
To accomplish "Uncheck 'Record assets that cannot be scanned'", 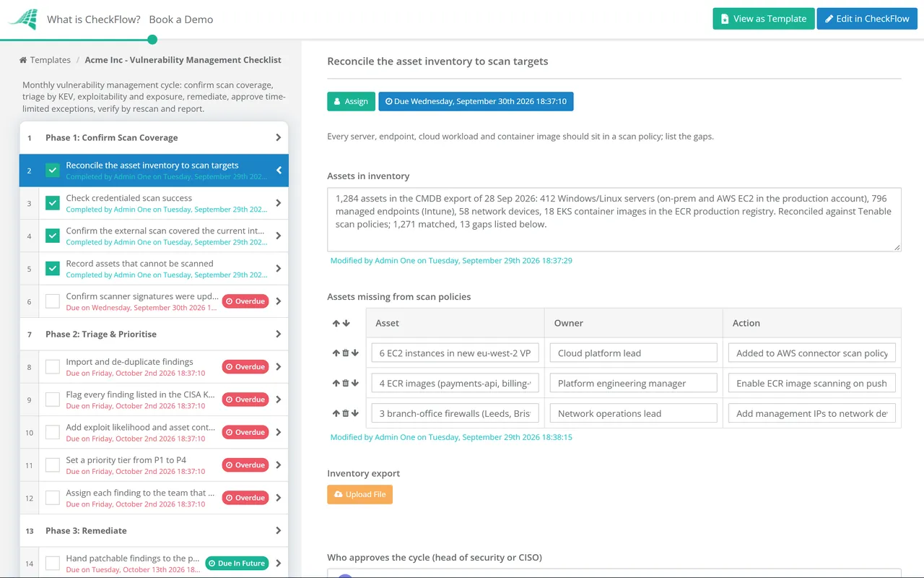I will (53, 269).
